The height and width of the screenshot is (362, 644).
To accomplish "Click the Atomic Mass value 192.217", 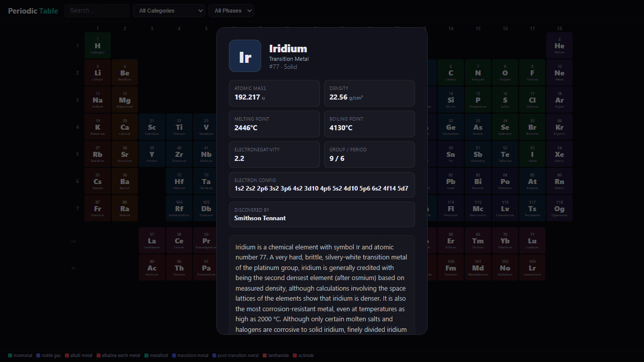I will point(247,97).
